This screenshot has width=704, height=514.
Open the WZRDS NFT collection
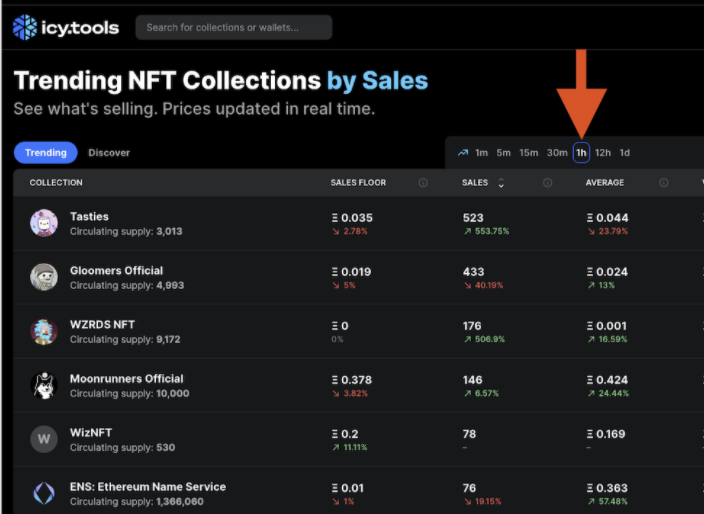[102, 325]
